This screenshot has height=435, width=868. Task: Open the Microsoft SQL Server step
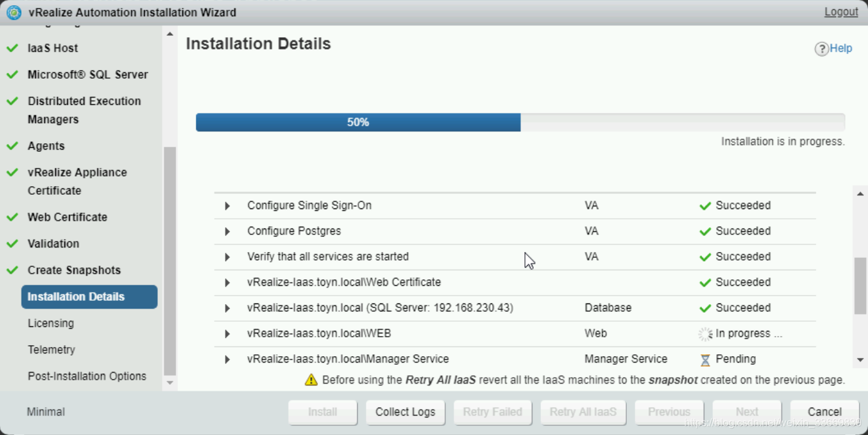pyautogui.click(x=88, y=75)
